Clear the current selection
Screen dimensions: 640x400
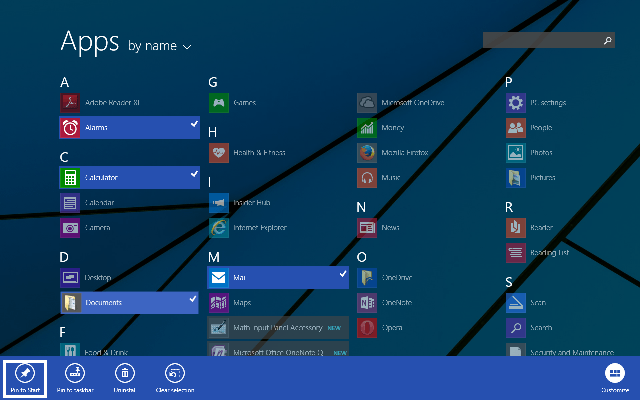[175, 378]
